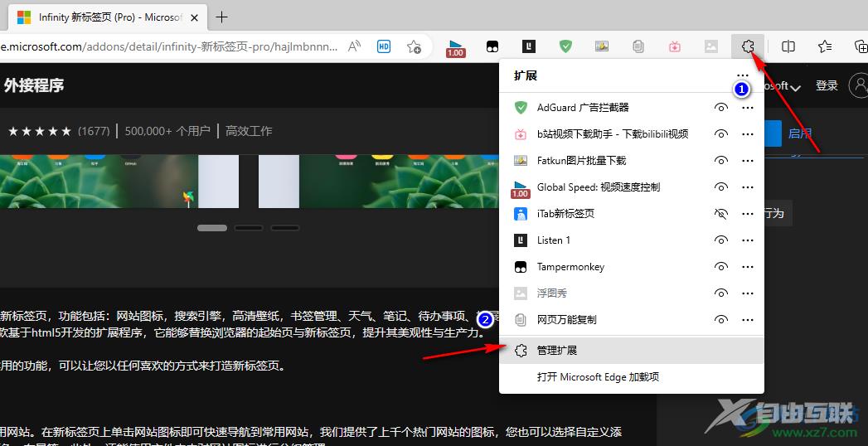Click the address bar URL field
Image resolution: width=868 pixels, height=446 pixels.
(169, 46)
